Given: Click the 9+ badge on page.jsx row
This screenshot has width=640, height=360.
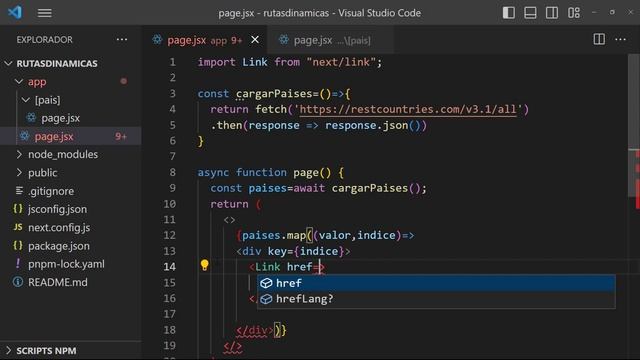Looking at the screenshot, I should click(x=121, y=136).
